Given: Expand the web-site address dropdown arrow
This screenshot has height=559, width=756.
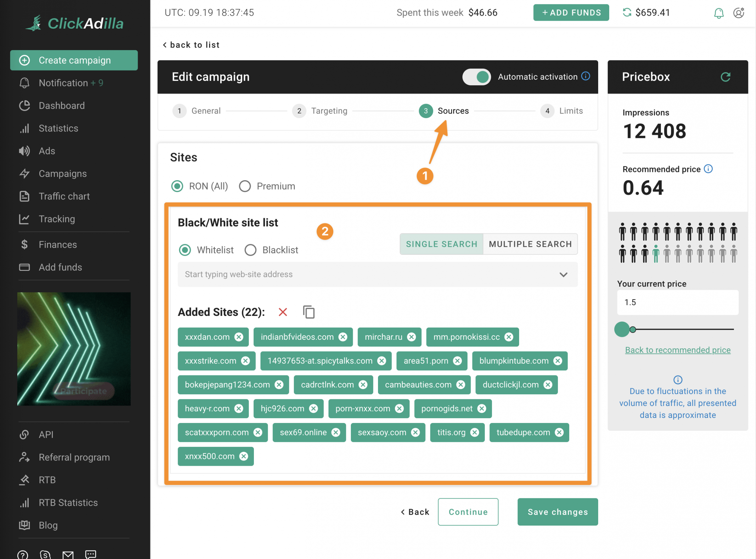Looking at the screenshot, I should [563, 274].
